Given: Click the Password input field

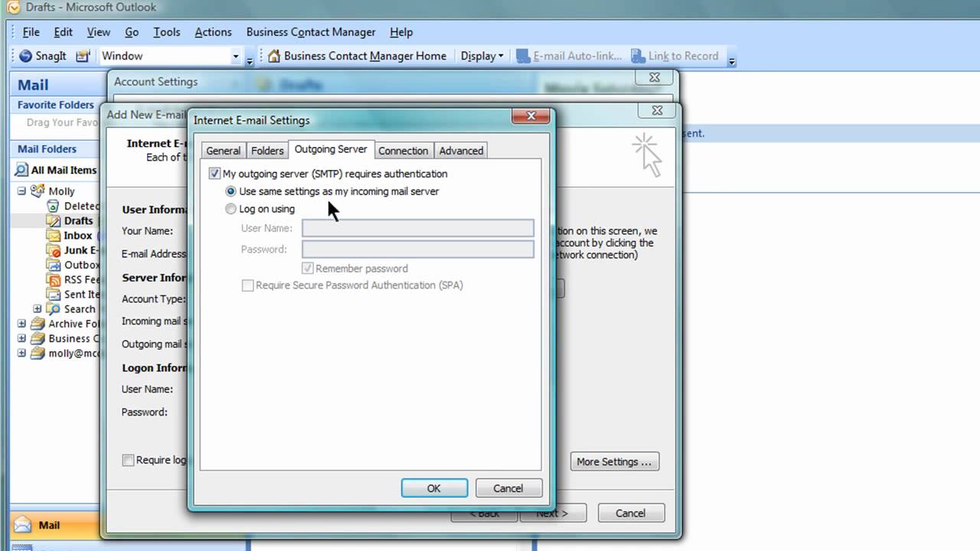Looking at the screenshot, I should coord(418,249).
